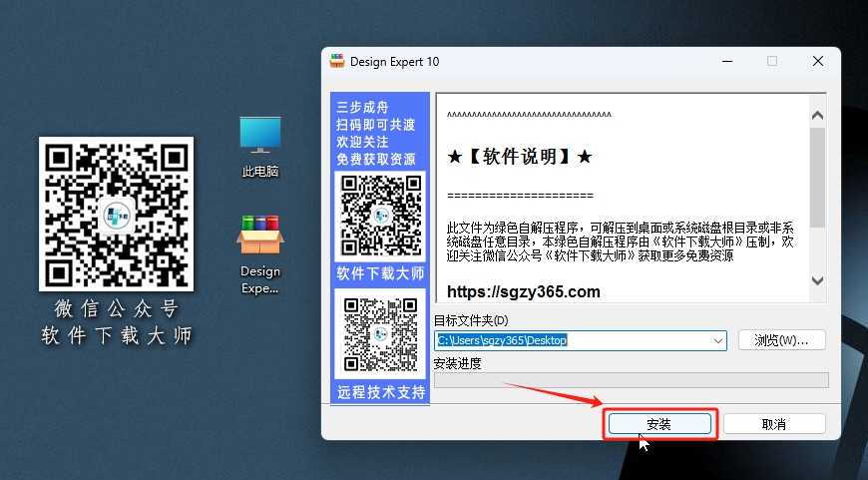The width and height of the screenshot is (868, 480).
Task: Close the Design Expert 10 window
Action: click(818, 61)
